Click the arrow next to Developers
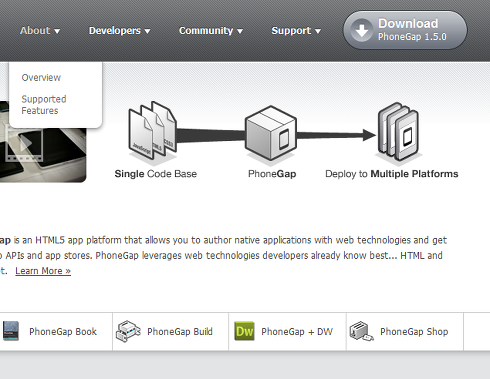The height and width of the screenshot is (379, 490). [x=147, y=31]
